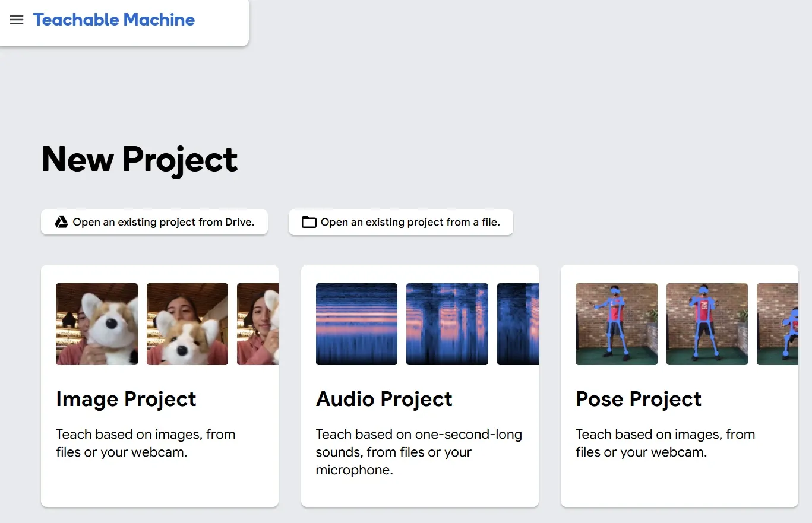812x523 pixels.
Task: Click the New Project heading
Action: coord(140,159)
